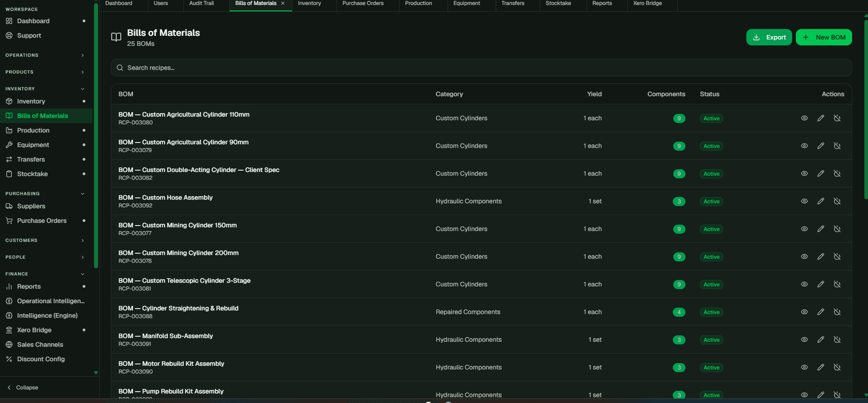Open Suppliers in the sidebar
The height and width of the screenshot is (403, 868).
(46, 206)
